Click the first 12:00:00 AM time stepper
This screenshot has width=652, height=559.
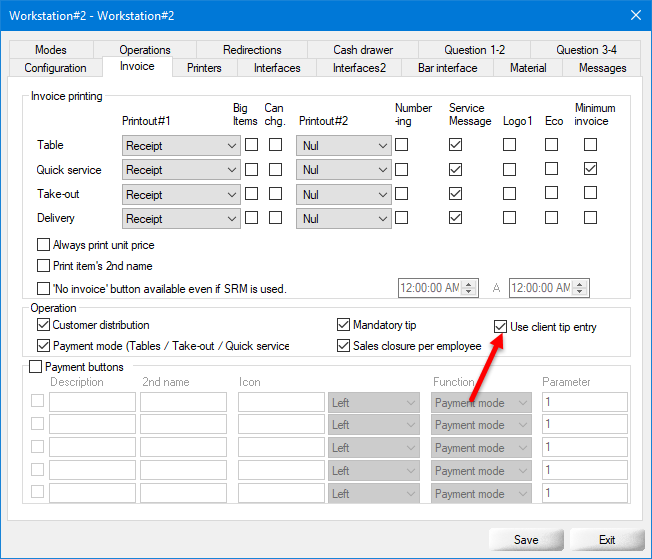pyautogui.click(x=467, y=288)
